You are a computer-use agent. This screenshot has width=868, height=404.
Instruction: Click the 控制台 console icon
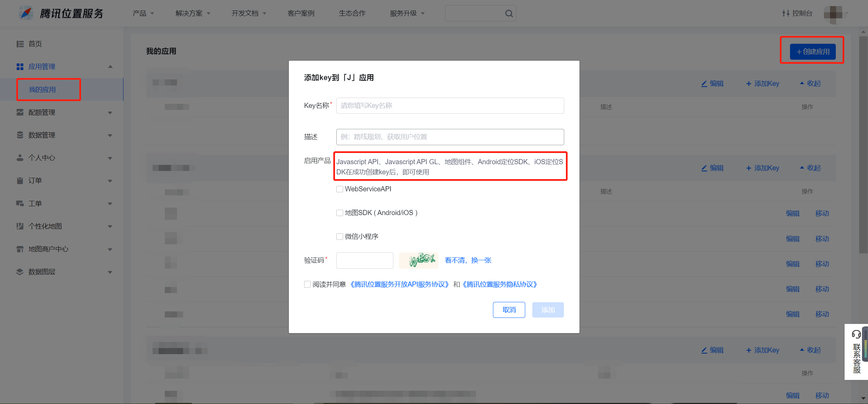[x=786, y=13]
